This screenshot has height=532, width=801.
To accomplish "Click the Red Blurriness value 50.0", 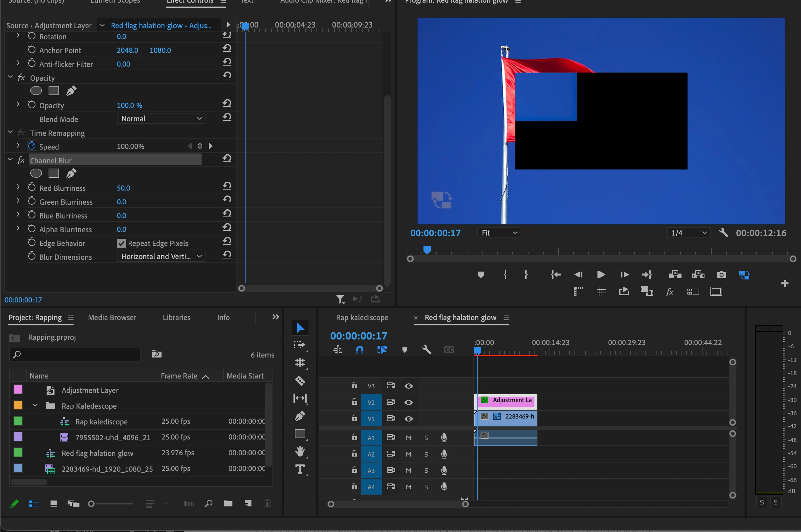I will pyautogui.click(x=123, y=188).
